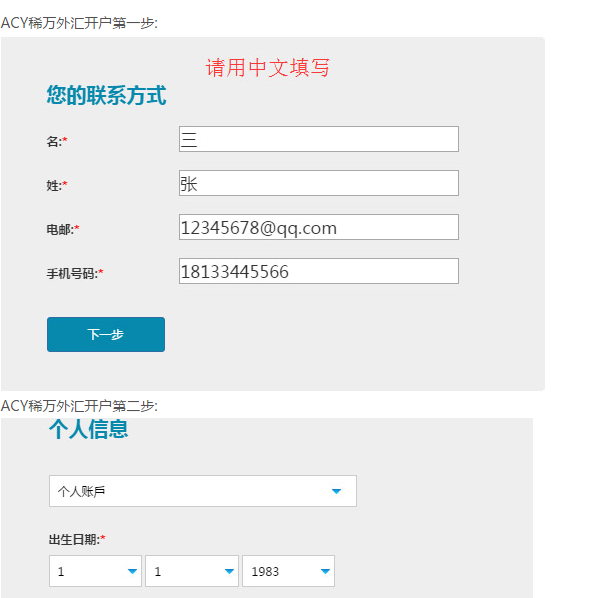This screenshot has width=615, height=598.
Task: Open the 1983 birth year dropdown
Action: 288,571
